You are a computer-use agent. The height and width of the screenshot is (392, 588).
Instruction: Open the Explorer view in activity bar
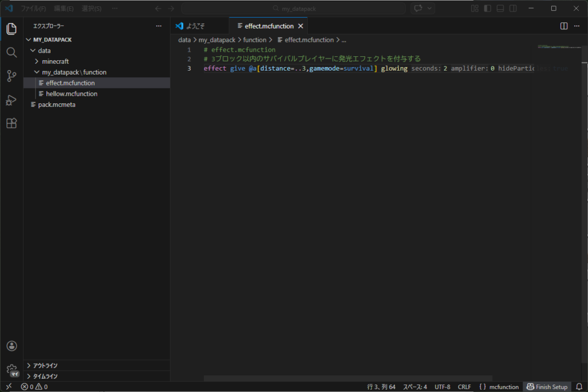coord(11,29)
